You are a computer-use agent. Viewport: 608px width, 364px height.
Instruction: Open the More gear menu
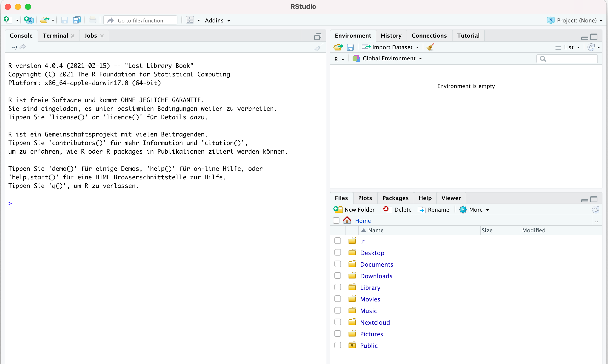[474, 210]
